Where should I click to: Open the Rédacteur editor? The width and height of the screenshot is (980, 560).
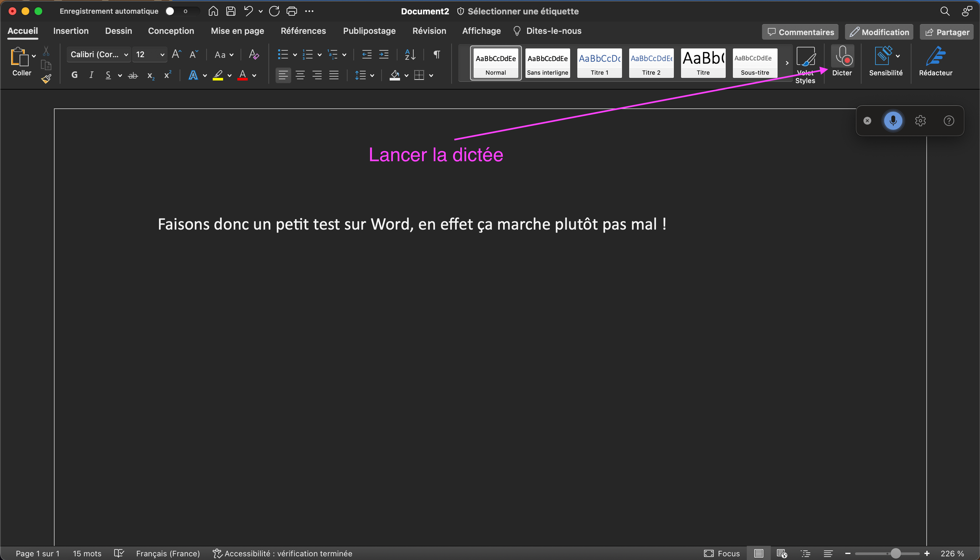(935, 61)
